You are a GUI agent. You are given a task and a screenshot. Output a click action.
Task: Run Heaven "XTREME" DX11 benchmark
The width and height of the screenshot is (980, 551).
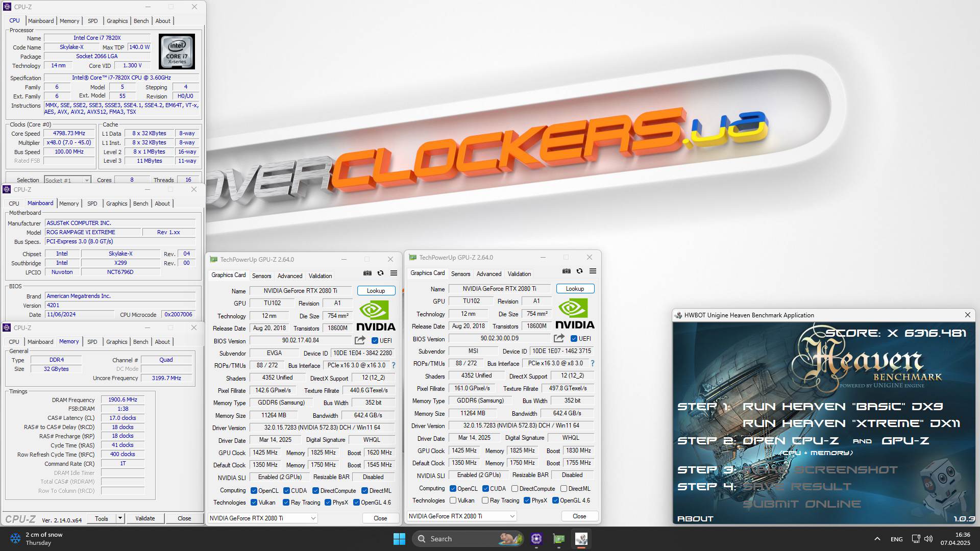coord(851,423)
